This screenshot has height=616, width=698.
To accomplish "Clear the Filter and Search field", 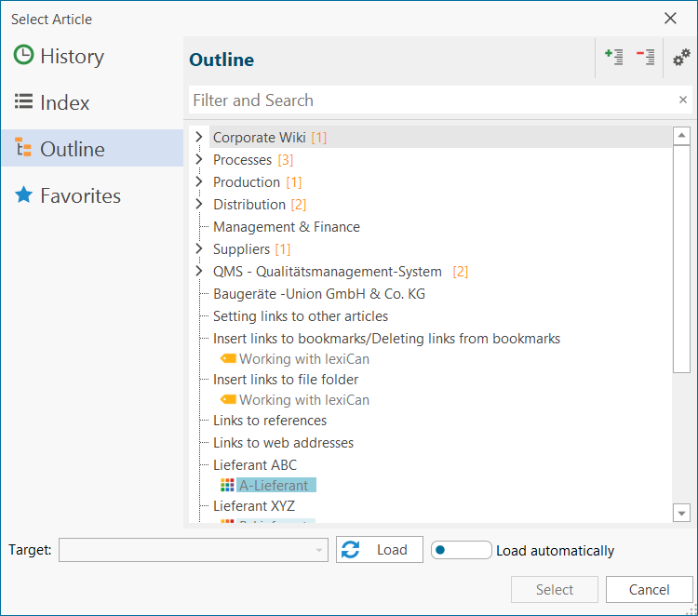I will pos(682,100).
